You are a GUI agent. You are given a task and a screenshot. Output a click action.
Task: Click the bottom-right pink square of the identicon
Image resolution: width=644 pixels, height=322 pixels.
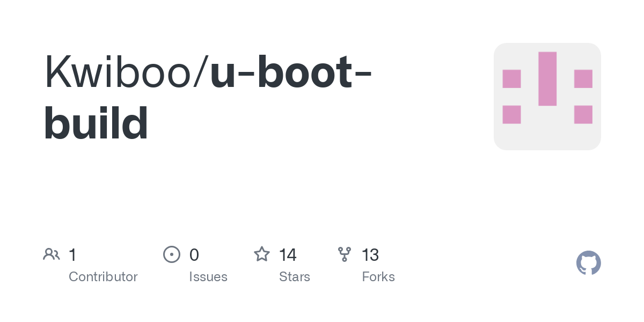coord(583,114)
